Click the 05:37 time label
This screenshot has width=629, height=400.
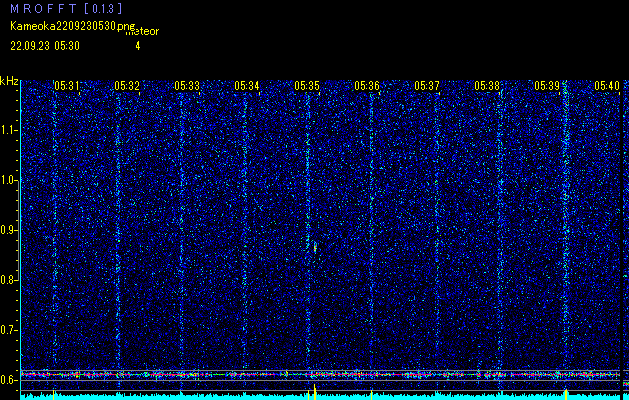(427, 86)
